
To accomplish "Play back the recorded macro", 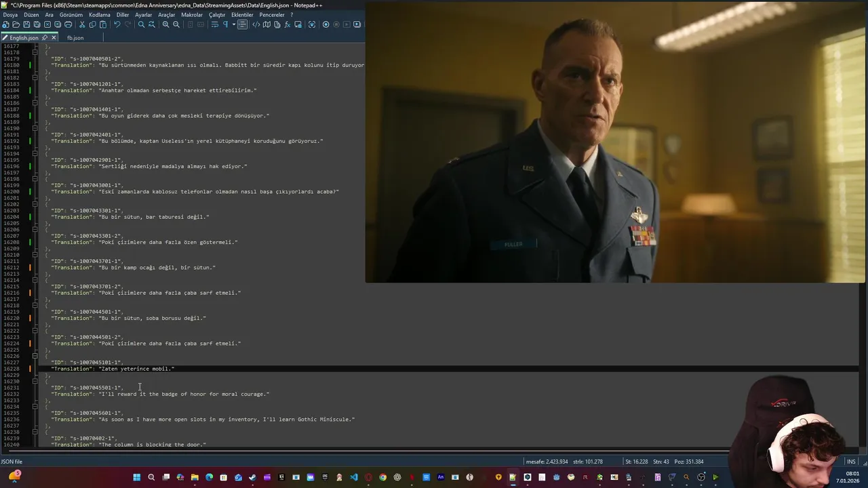I will (x=347, y=24).
